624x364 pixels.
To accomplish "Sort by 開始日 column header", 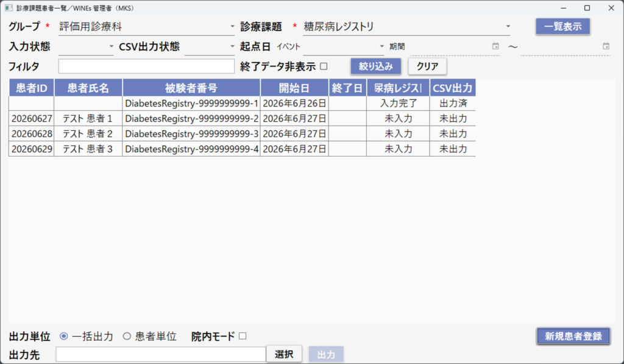I will point(294,88).
